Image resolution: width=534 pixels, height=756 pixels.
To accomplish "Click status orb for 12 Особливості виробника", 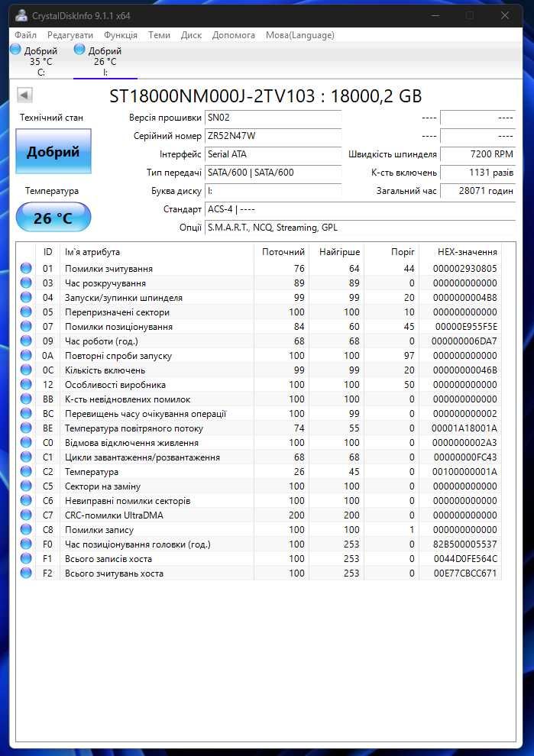I will (x=26, y=384).
